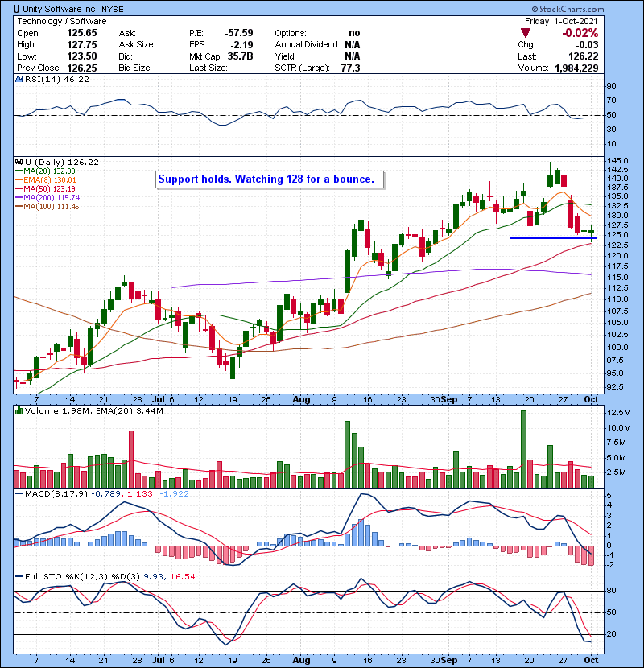
Task: Click the MA(100) 111.45 legend entry
Action: point(47,207)
